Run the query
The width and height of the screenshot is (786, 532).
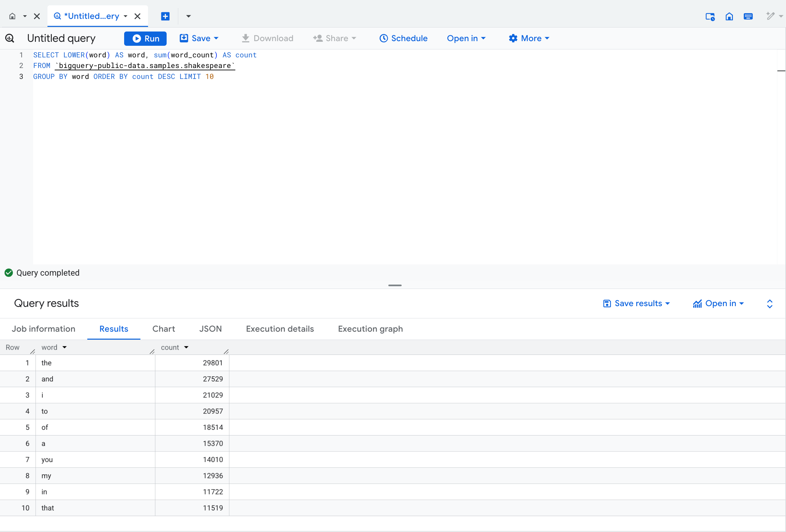tap(145, 38)
